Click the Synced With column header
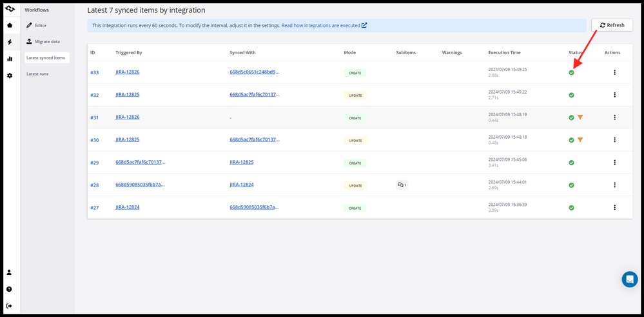The height and width of the screenshot is (317, 644). (242, 53)
